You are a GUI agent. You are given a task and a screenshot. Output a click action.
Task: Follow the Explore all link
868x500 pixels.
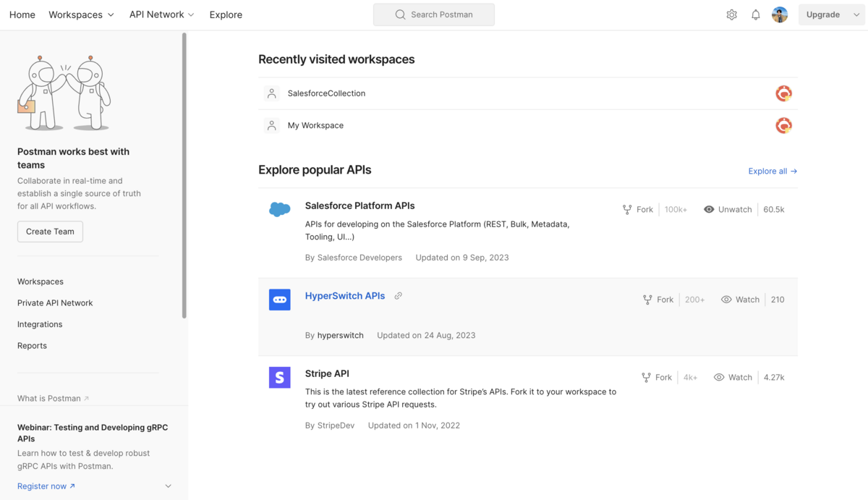point(773,171)
